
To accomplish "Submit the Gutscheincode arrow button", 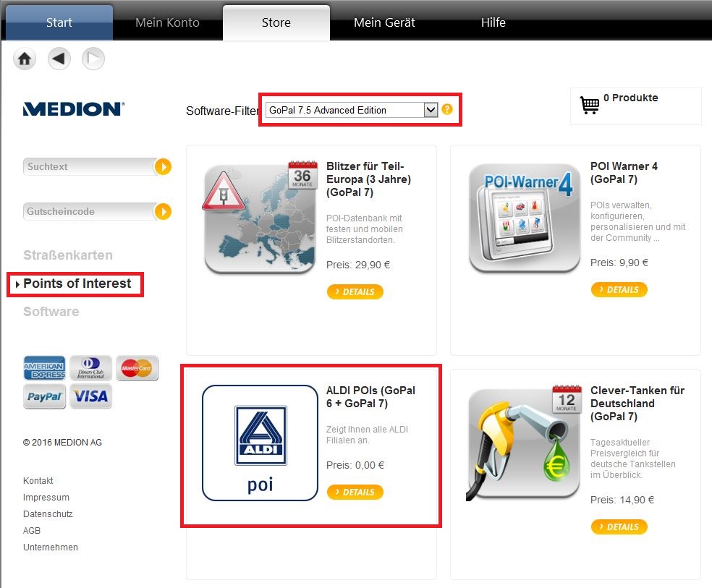I will pos(163,211).
